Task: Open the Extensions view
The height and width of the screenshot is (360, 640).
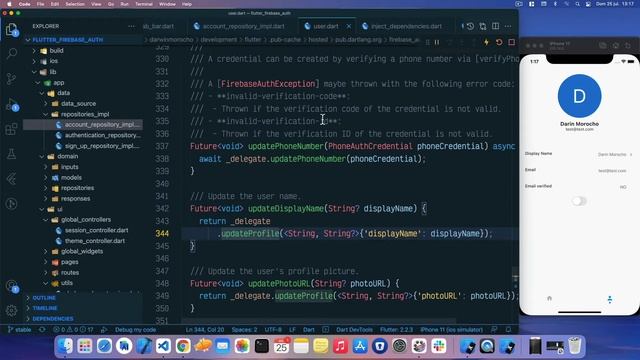Action: pos(11,129)
